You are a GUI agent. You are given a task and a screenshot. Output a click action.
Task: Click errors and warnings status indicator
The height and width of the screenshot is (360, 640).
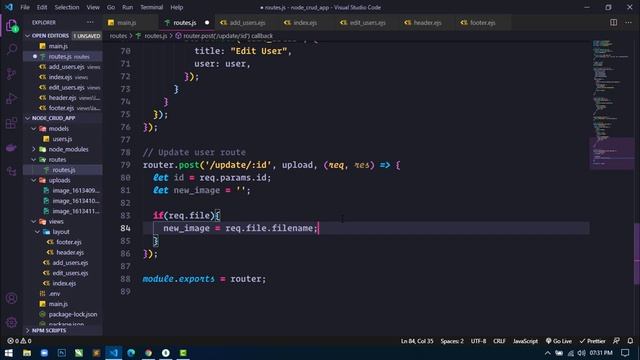click(x=19, y=341)
